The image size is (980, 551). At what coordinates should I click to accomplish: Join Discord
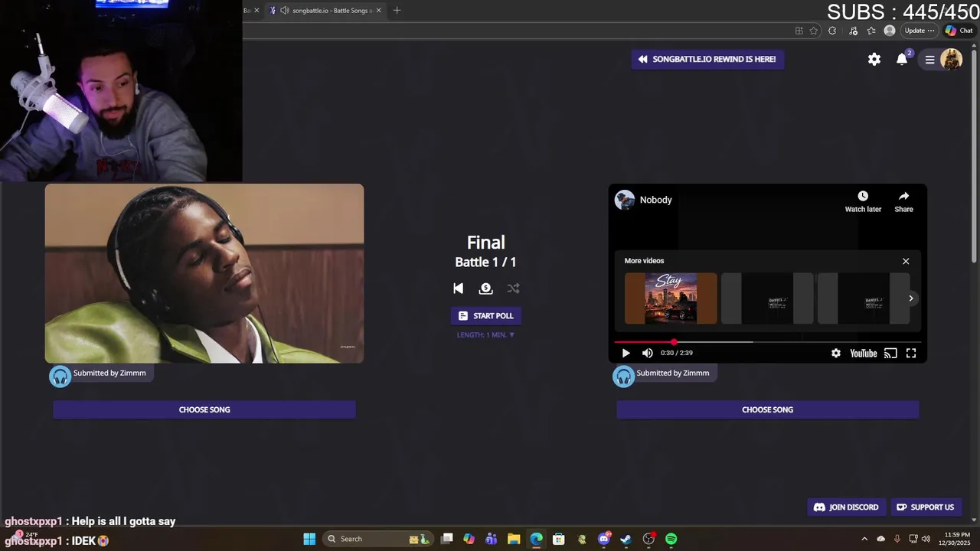click(x=846, y=507)
